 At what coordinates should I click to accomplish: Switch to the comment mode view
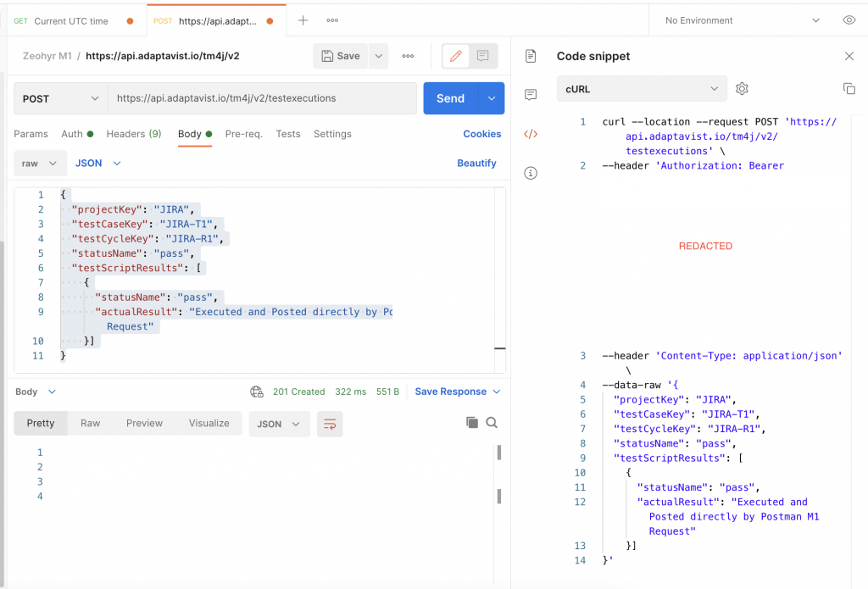(482, 56)
